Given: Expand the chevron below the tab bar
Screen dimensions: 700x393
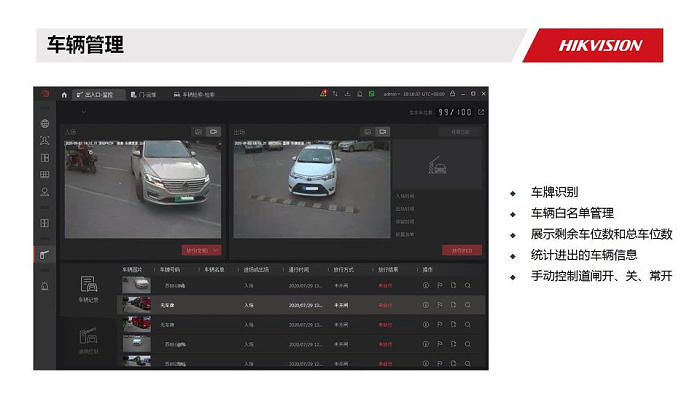Looking at the screenshot, I should point(83,112).
